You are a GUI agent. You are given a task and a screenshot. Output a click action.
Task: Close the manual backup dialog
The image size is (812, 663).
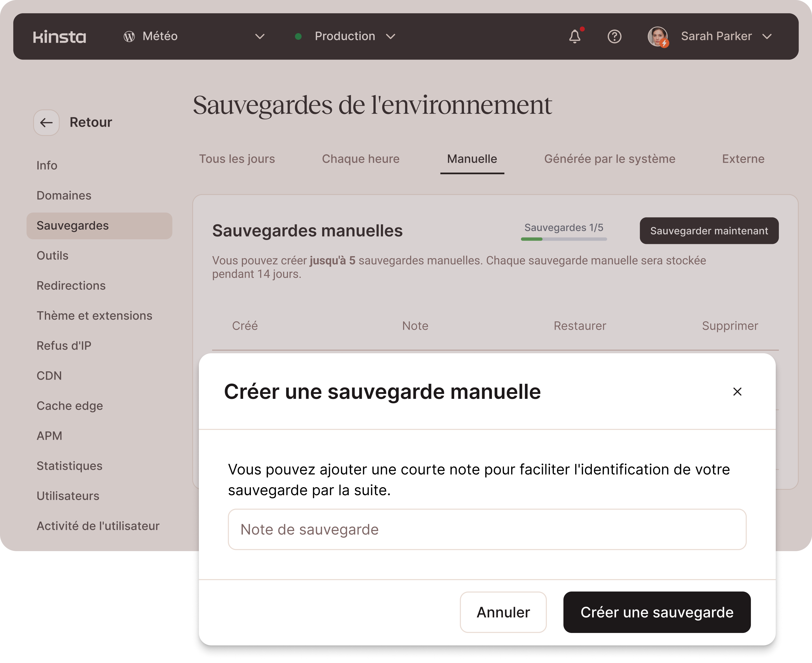tap(737, 392)
